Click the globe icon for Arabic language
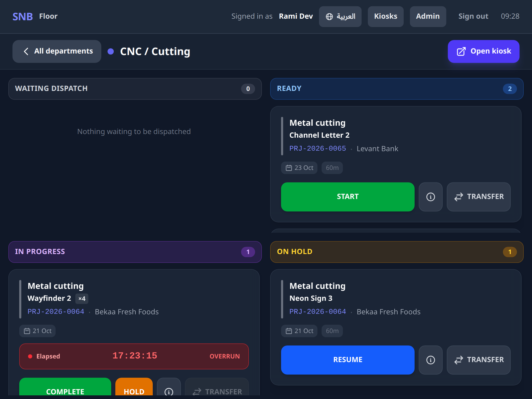Image resolution: width=532 pixels, height=399 pixels. [329, 17]
